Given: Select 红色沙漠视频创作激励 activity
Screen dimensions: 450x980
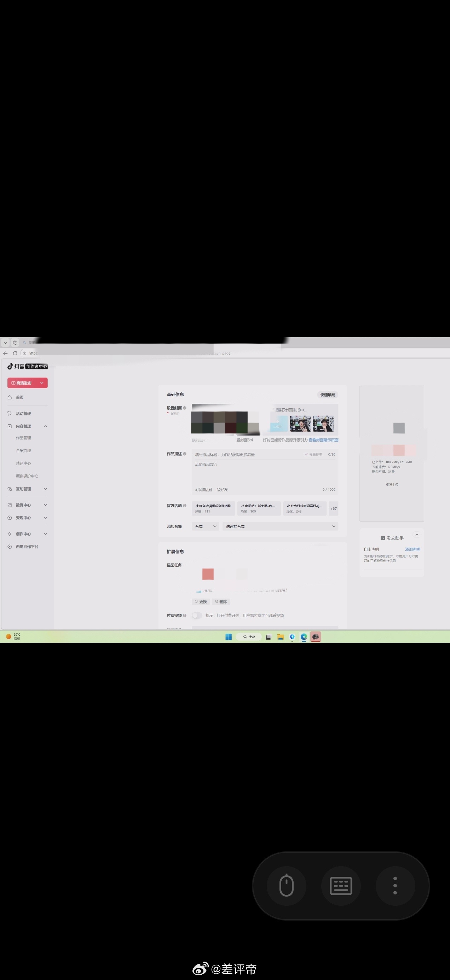Looking at the screenshot, I should coord(213,508).
